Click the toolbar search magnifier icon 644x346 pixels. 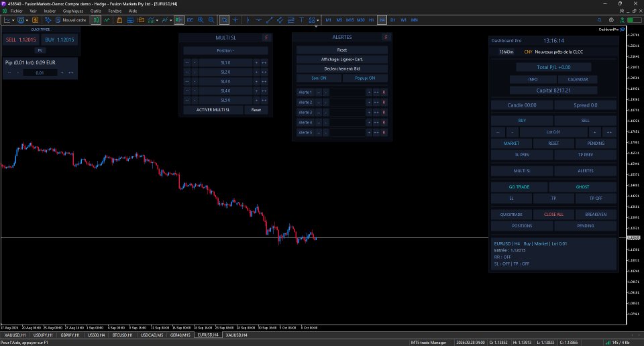pyautogui.click(x=599, y=19)
